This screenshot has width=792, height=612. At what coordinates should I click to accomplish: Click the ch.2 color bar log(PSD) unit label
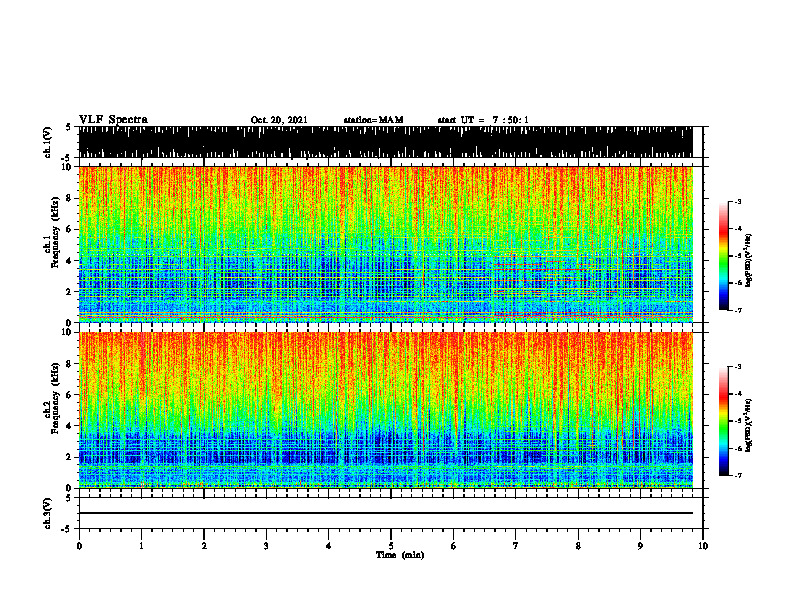(x=749, y=425)
